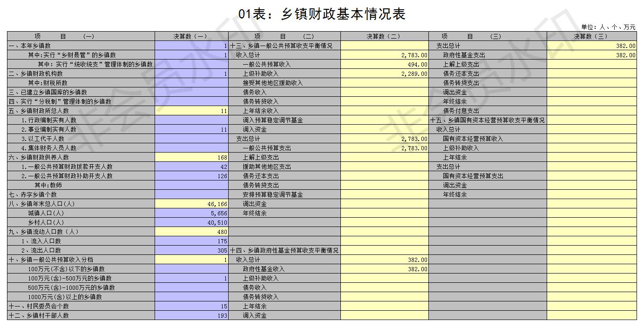Click the empty value cell for 七、赤字乡镇个数
Screen dimensions: 644x327
tap(191, 194)
